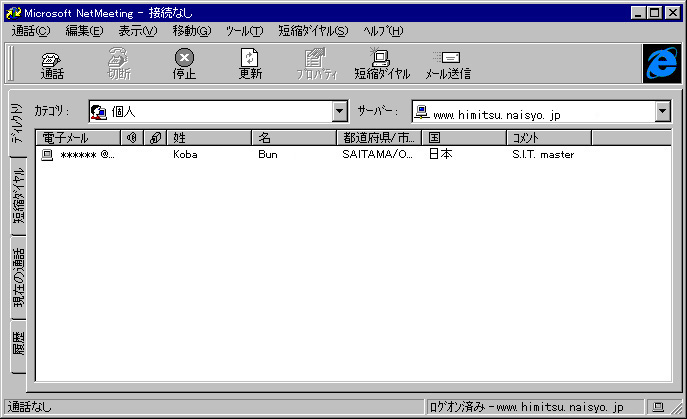Click the Internet Explorer logo
687x419 pixels.
tap(662, 64)
